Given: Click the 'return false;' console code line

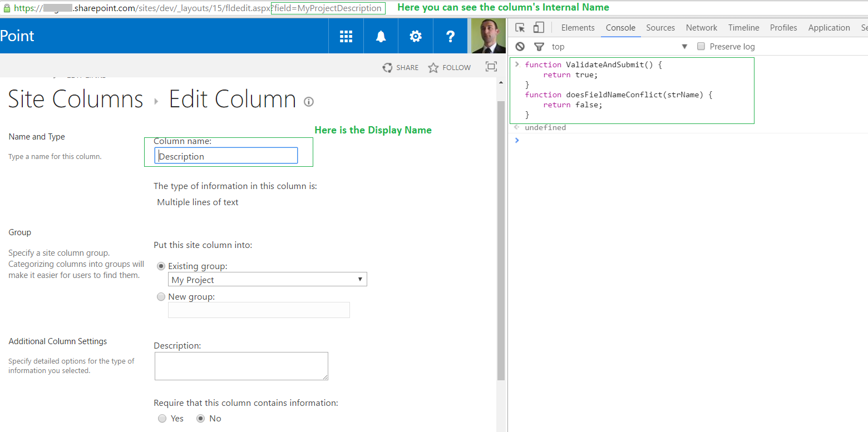Looking at the screenshot, I should tap(573, 105).
